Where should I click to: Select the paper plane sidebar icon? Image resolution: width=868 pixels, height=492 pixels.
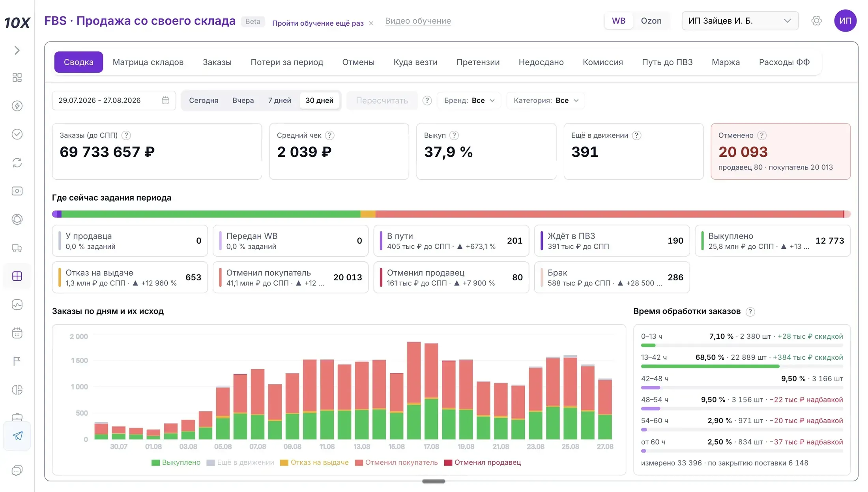[x=17, y=436]
